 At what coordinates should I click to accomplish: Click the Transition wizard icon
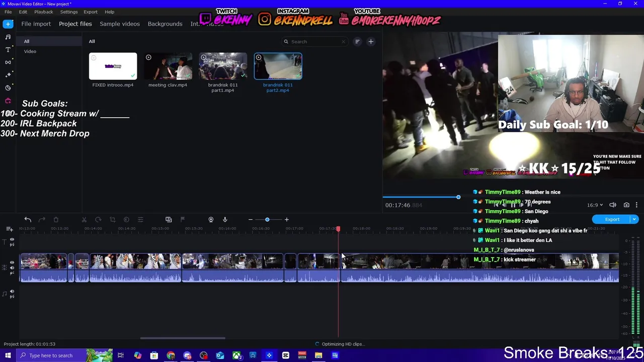pyautogui.click(x=169, y=219)
